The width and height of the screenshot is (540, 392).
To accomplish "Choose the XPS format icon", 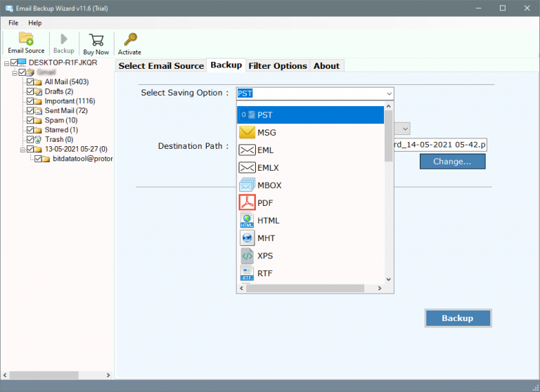I will 247,255.
